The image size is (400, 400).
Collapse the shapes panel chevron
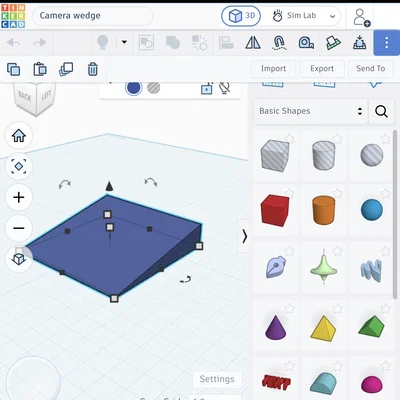[x=244, y=236]
